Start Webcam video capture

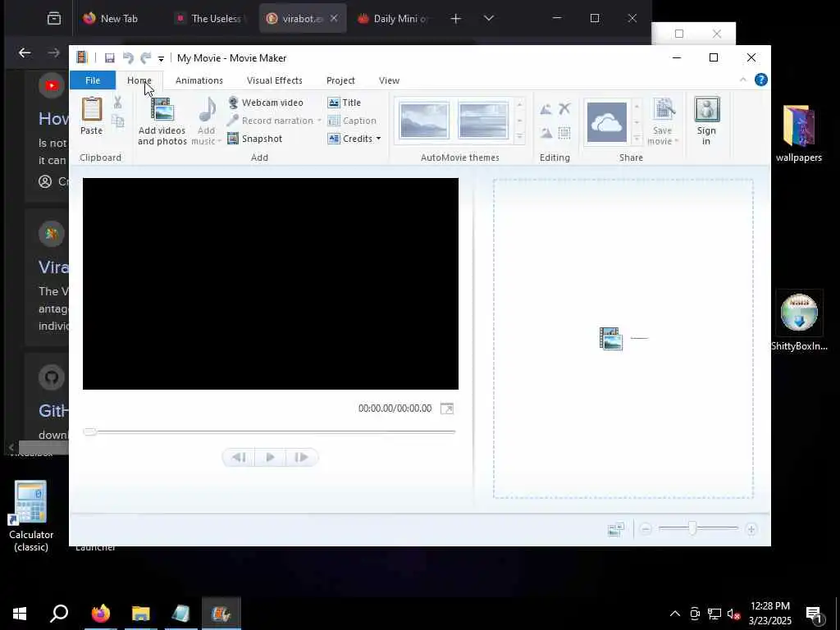[266, 103]
